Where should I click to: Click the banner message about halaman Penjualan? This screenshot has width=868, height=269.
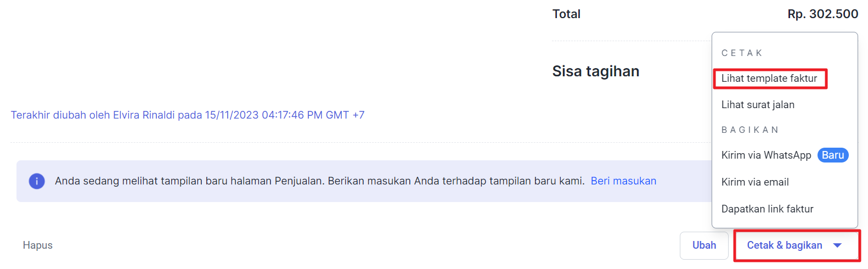(x=320, y=181)
